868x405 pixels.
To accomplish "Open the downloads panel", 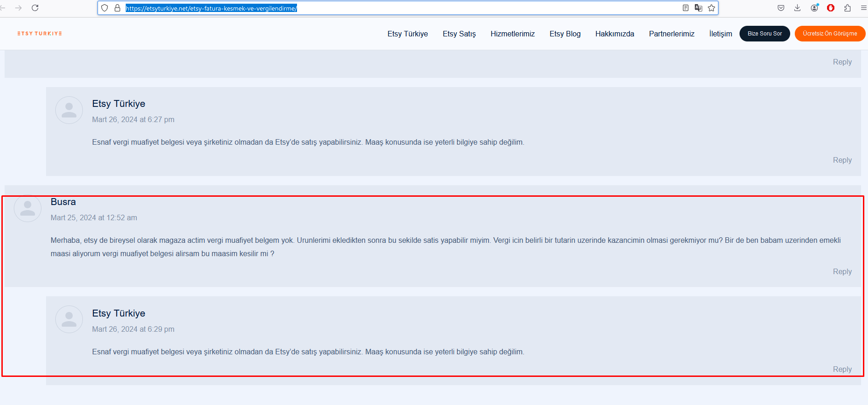I will [798, 8].
